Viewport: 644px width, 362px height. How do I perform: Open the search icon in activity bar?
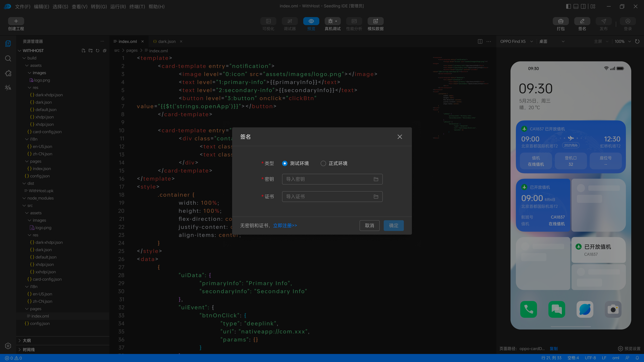(8, 58)
